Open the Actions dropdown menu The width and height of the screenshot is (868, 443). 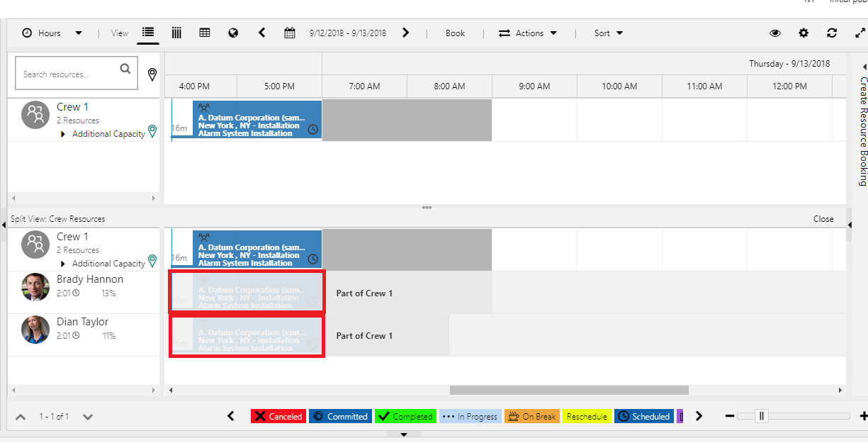[528, 33]
